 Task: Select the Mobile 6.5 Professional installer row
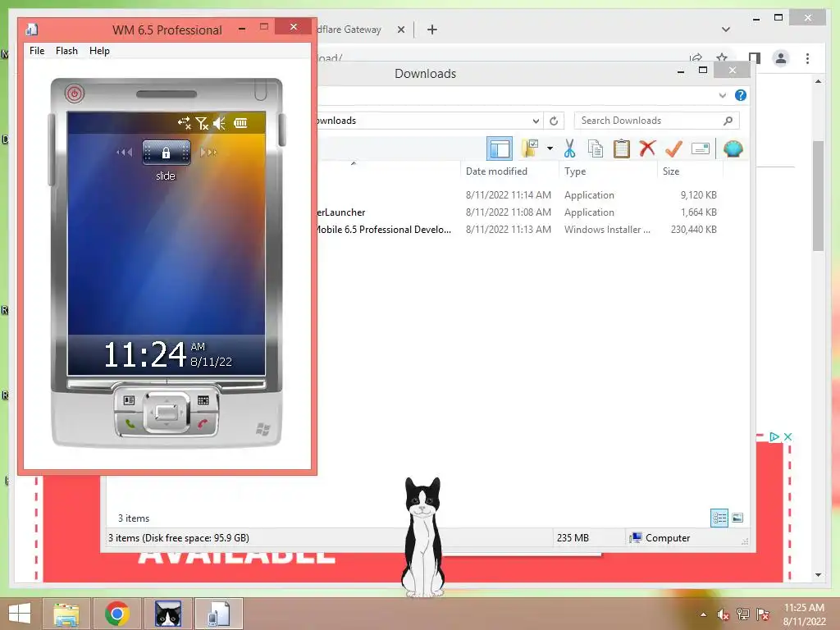tap(518, 230)
